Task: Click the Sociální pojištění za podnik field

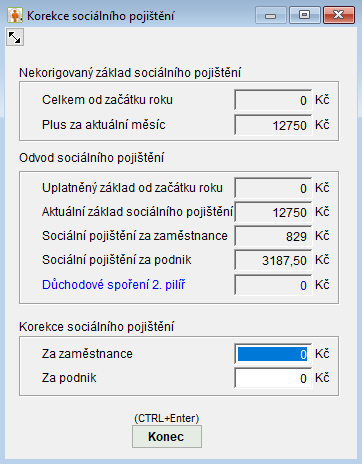Action: [x=273, y=260]
